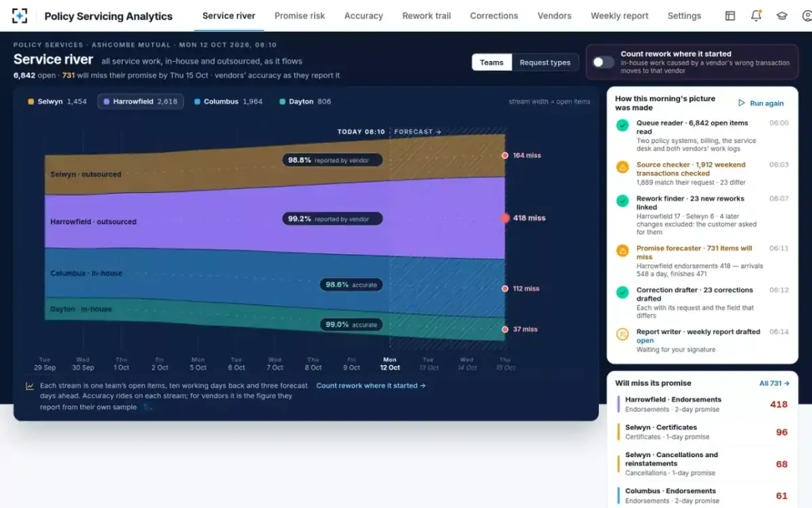Image resolution: width=812 pixels, height=508 pixels.
Task: Click the 418 miss label on chart
Action: [x=529, y=218]
